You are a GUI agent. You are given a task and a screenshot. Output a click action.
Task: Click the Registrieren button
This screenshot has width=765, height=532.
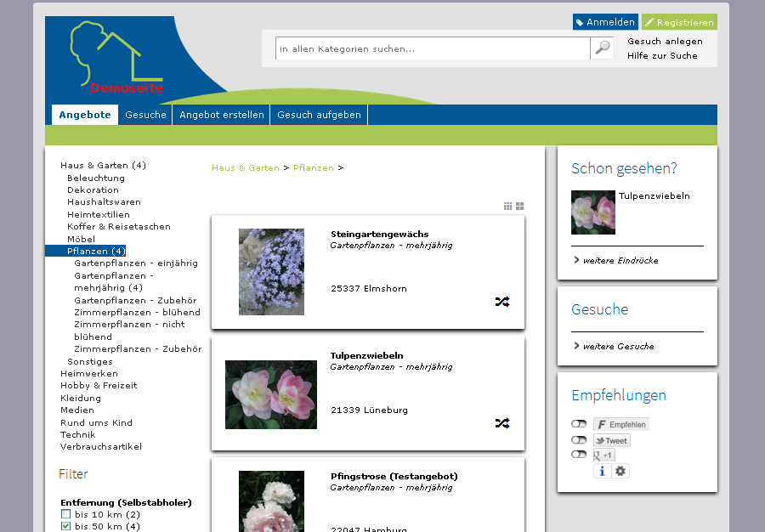[x=680, y=22]
